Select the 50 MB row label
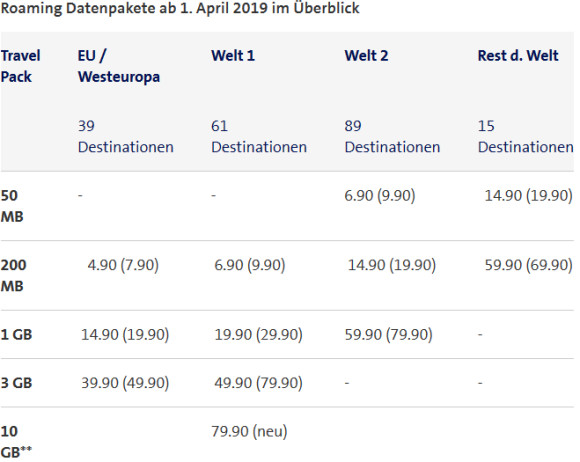Screen dimensions: 580x462 [12, 206]
